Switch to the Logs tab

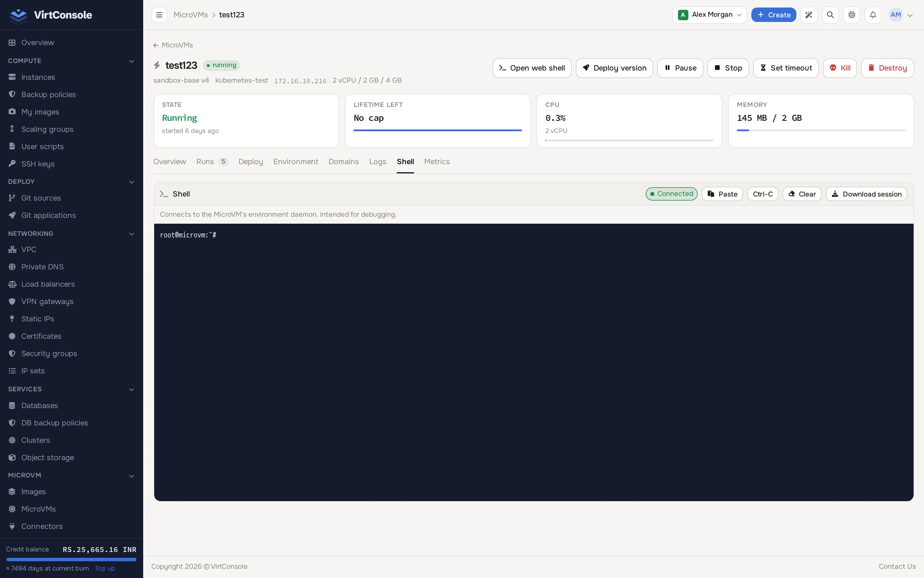[x=378, y=162]
